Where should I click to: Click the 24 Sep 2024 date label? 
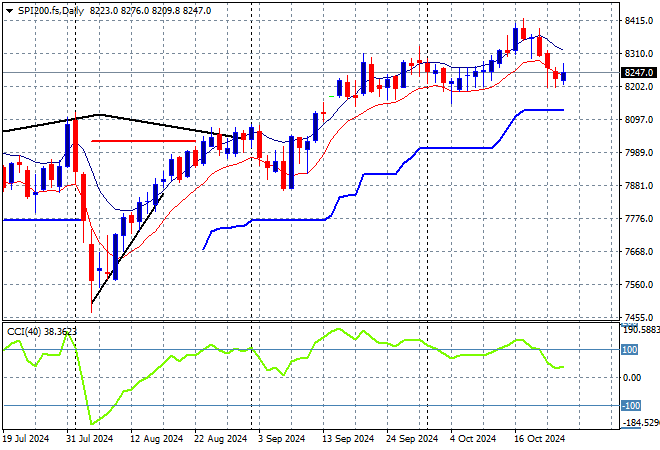click(412, 439)
